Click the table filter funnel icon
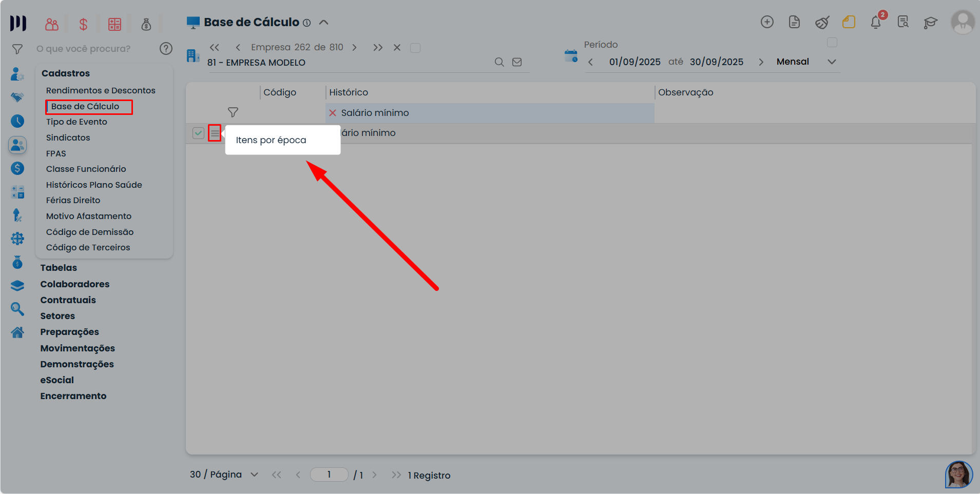 click(x=233, y=112)
